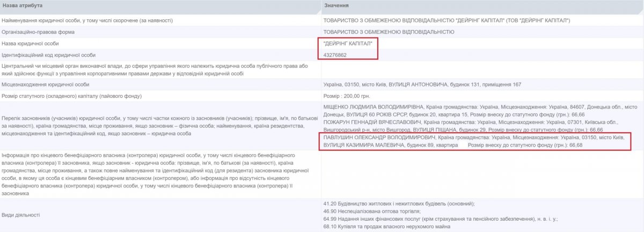Click the 'Види діяльності' label
This screenshot has height=232, width=644.
click(x=20, y=215)
